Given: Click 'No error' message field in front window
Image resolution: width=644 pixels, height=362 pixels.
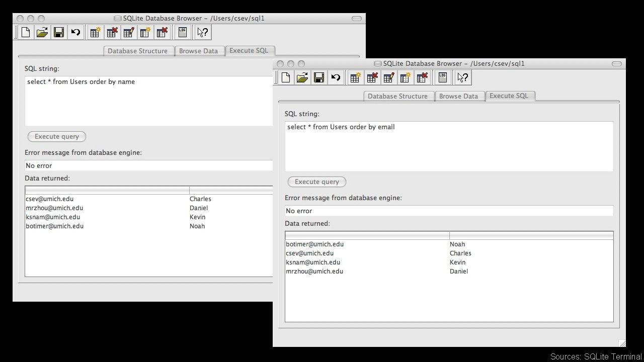Looking at the screenshot, I should coord(449,211).
